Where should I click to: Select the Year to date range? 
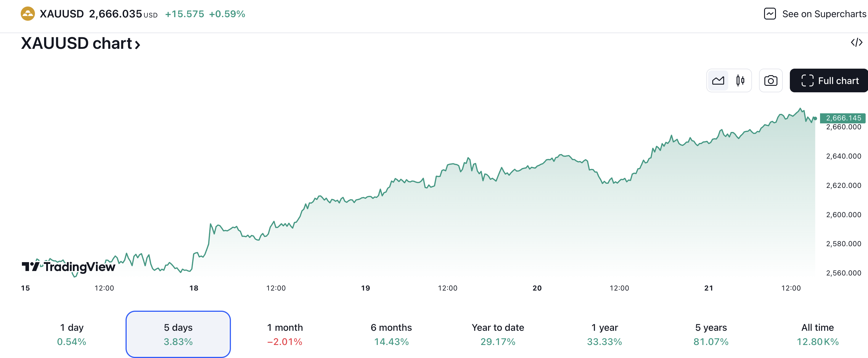(x=498, y=334)
